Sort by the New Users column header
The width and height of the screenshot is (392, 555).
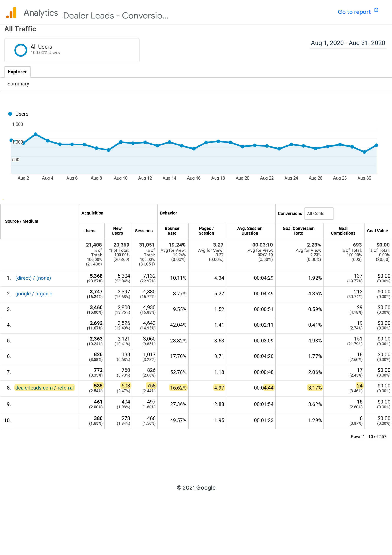(117, 231)
